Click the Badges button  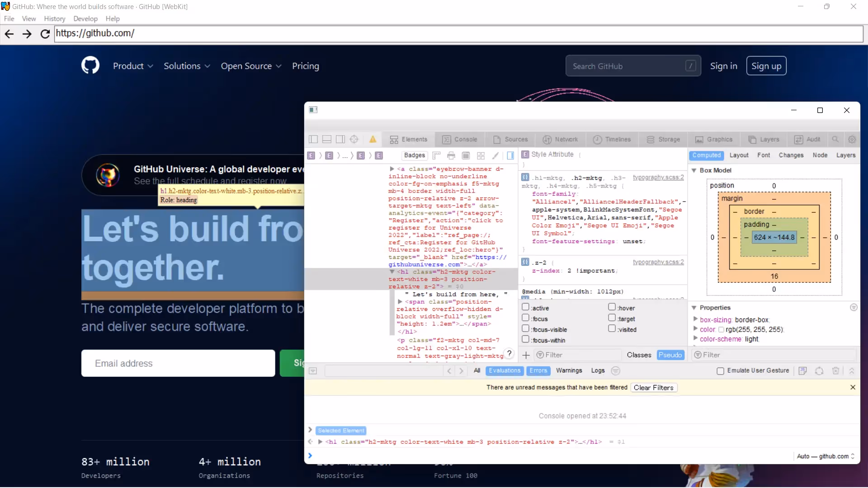click(415, 155)
